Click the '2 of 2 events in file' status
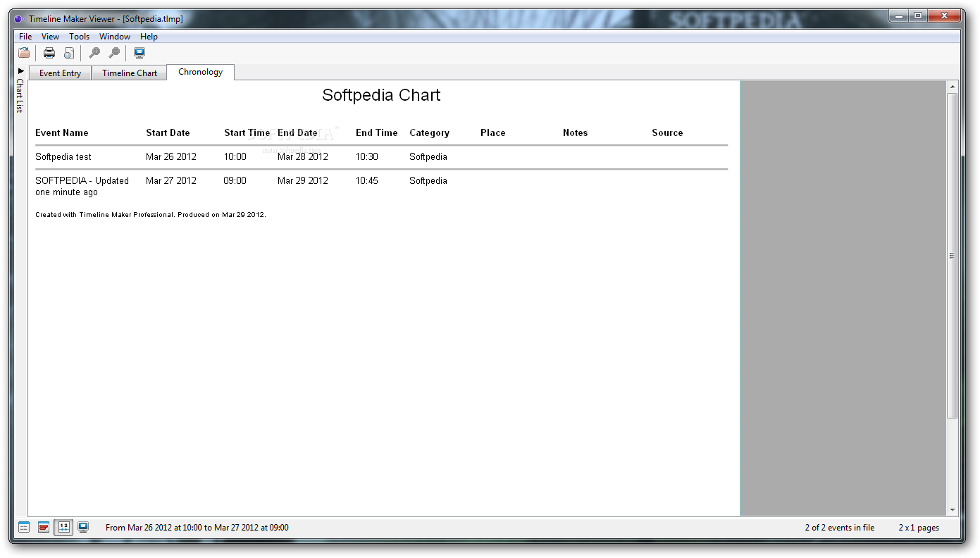Image resolution: width=980 pixels, height=558 pixels. coord(840,528)
